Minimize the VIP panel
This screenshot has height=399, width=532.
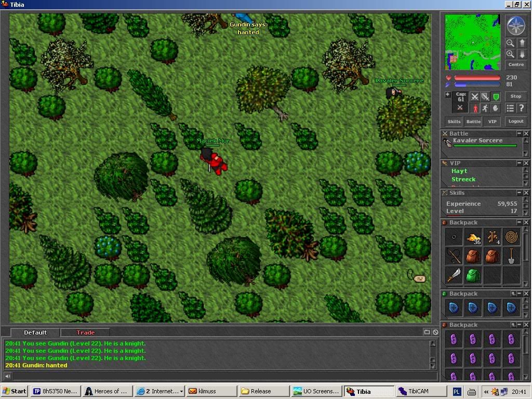tap(519, 163)
